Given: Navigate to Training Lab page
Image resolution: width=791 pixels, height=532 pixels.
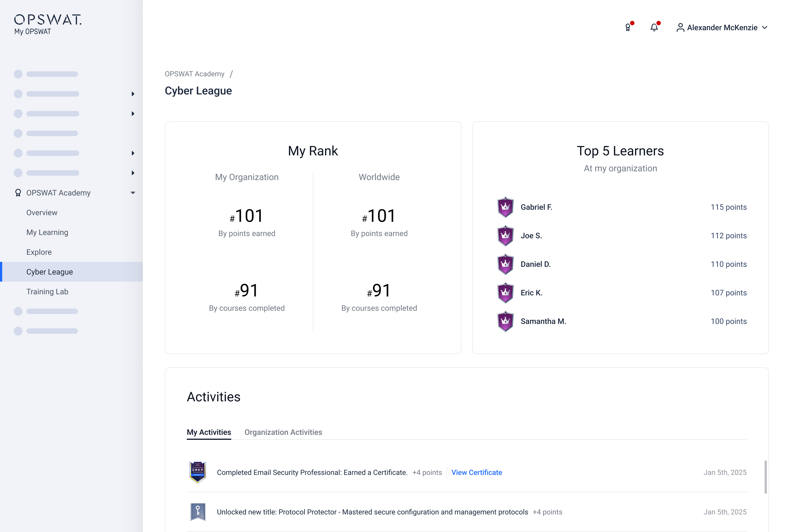Looking at the screenshot, I should 47,292.
